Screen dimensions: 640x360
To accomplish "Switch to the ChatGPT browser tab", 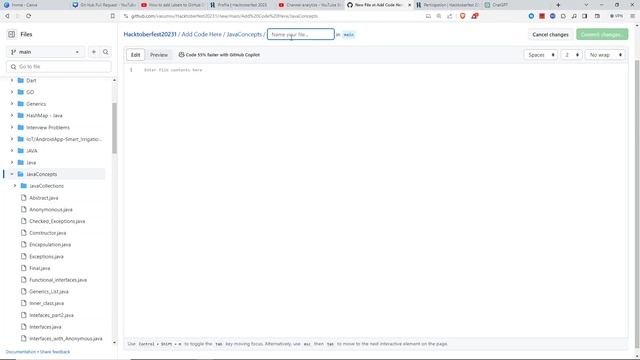I will tap(500, 5).
